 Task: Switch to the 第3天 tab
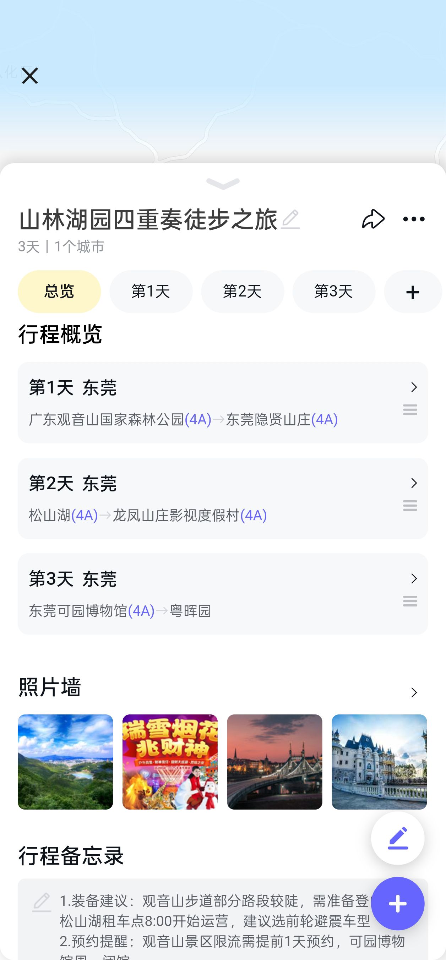334,292
